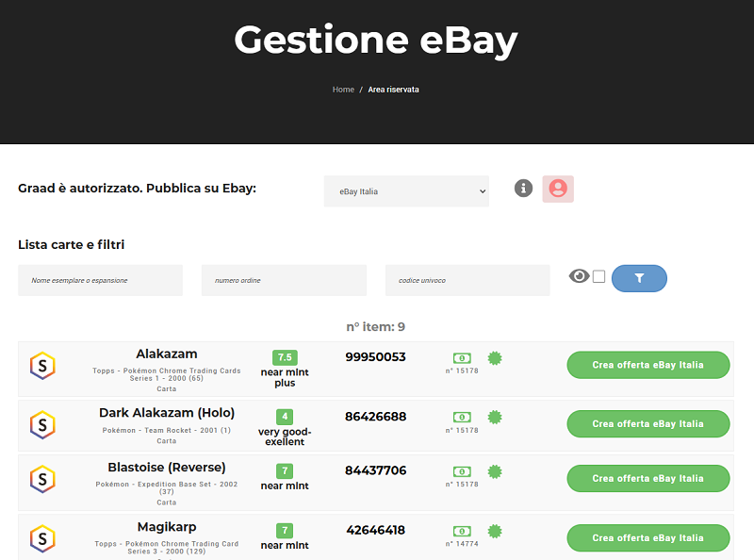Click the hexagon S logo for Magikarp
This screenshot has height=560, width=754.
click(x=42, y=538)
